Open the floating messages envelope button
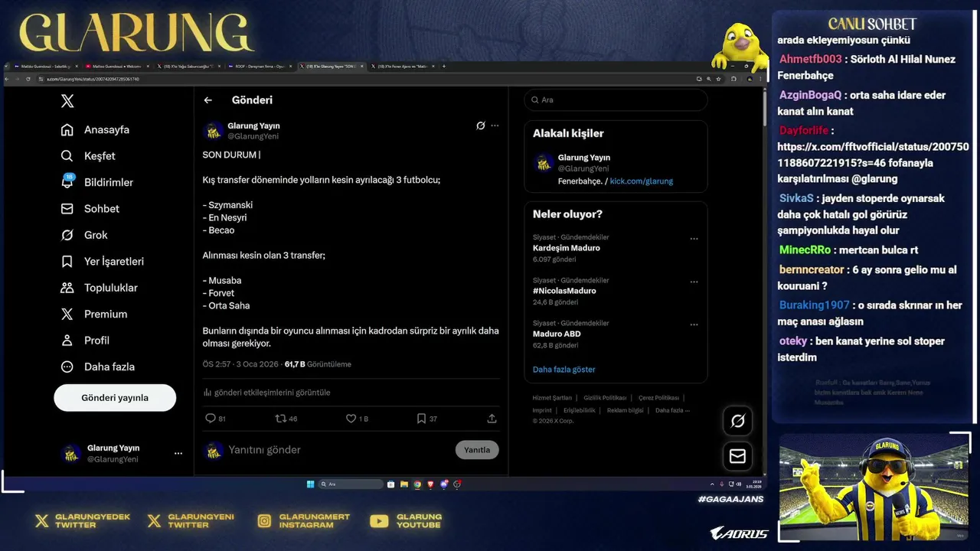 tap(738, 456)
